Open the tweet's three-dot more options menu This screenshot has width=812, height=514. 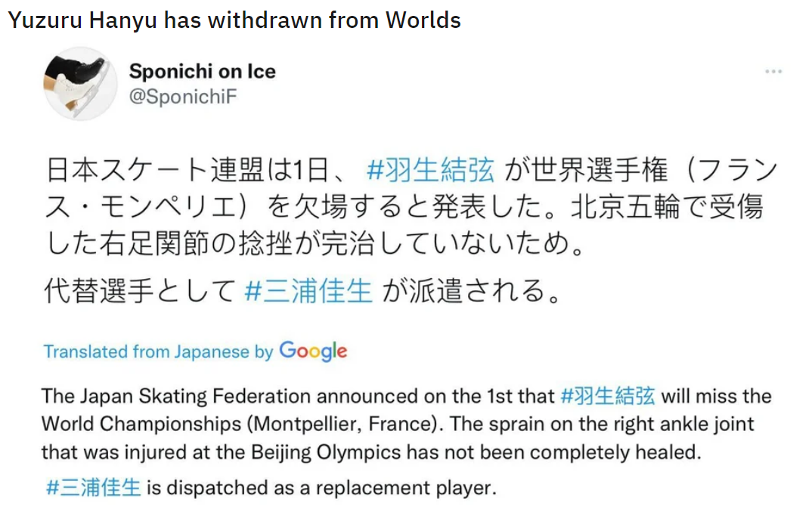pyautogui.click(x=773, y=72)
